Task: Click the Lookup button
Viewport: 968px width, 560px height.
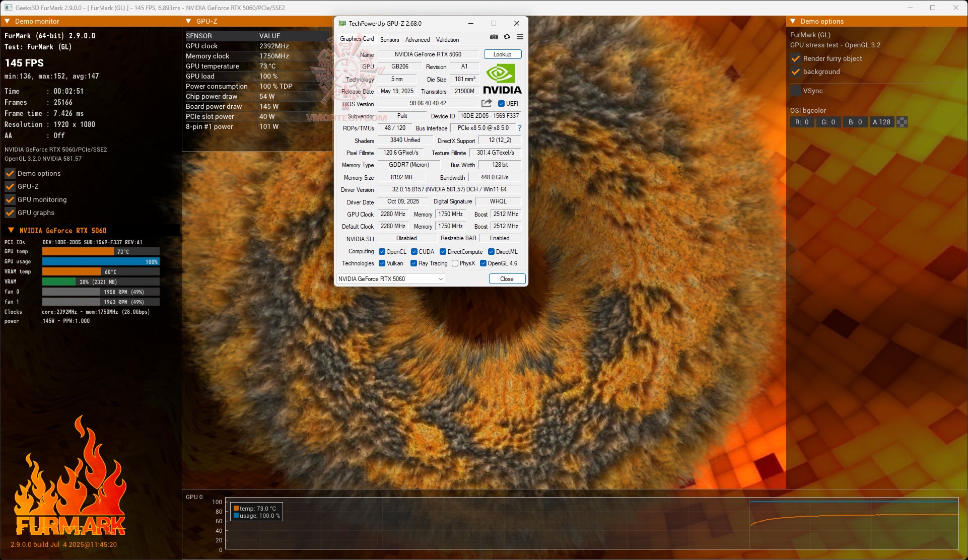Action: [502, 54]
